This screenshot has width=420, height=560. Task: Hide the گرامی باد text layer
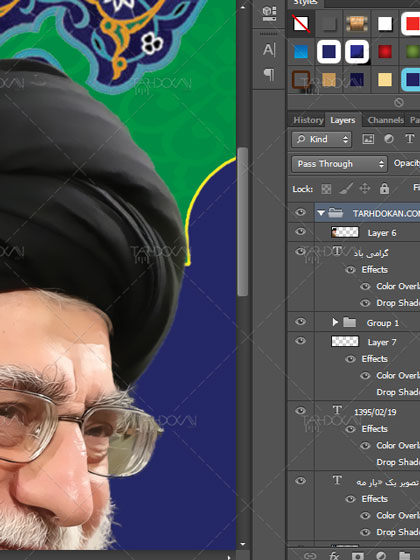click(301, 252)
